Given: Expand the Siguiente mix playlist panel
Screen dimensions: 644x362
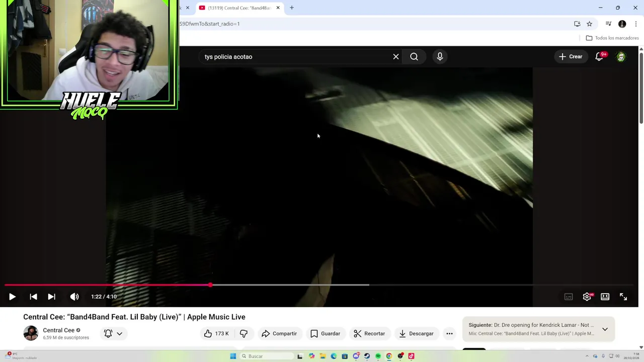Looking at the screenshot, I should tap(605, 329).
